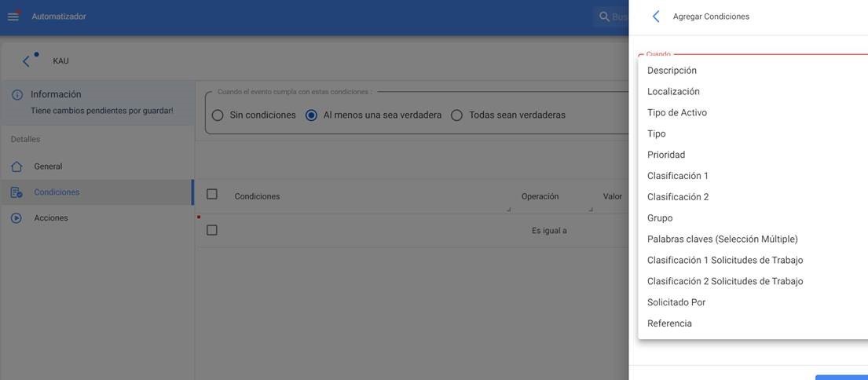Choose Palabras claves (Selección Múltiple) option

722,239
